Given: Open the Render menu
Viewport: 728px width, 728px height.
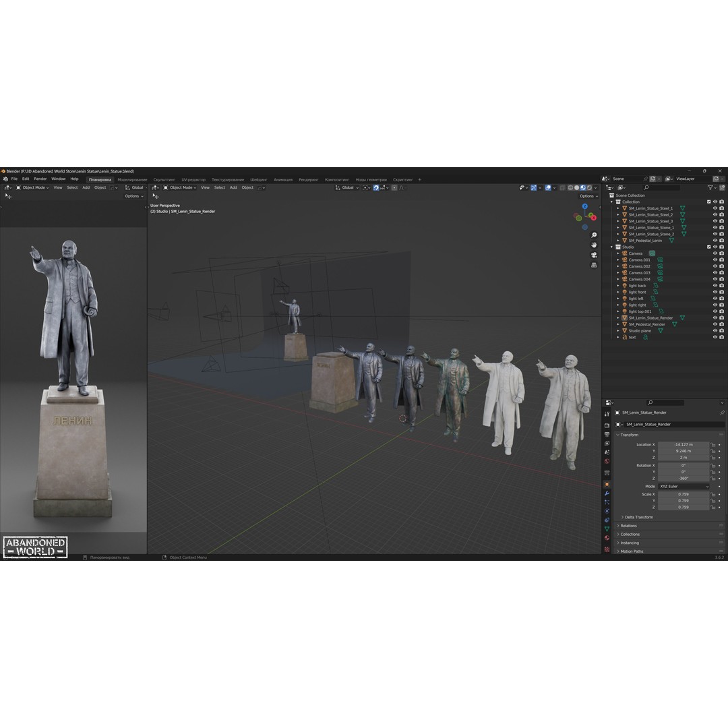Looking at the screenshot, I should click(x=40, y=179).
